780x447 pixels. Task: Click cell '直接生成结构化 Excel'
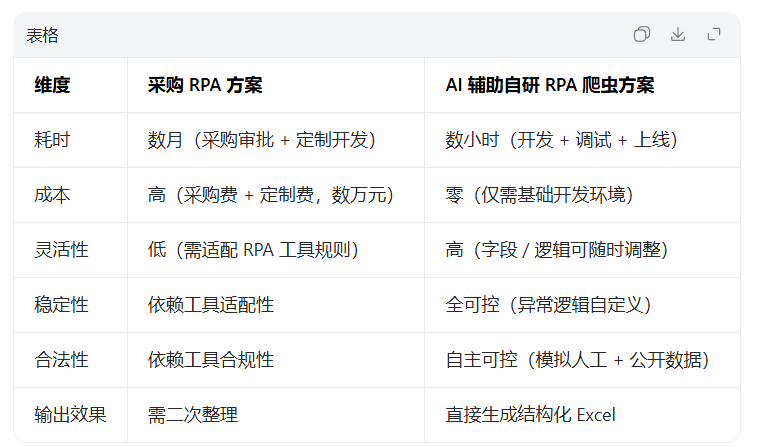coord(530,415)
